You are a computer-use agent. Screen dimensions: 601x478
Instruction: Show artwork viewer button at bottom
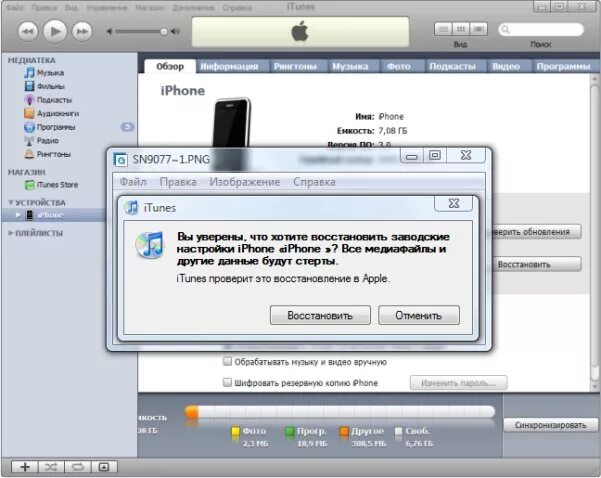pyautogui.click(x=104, y=467)
